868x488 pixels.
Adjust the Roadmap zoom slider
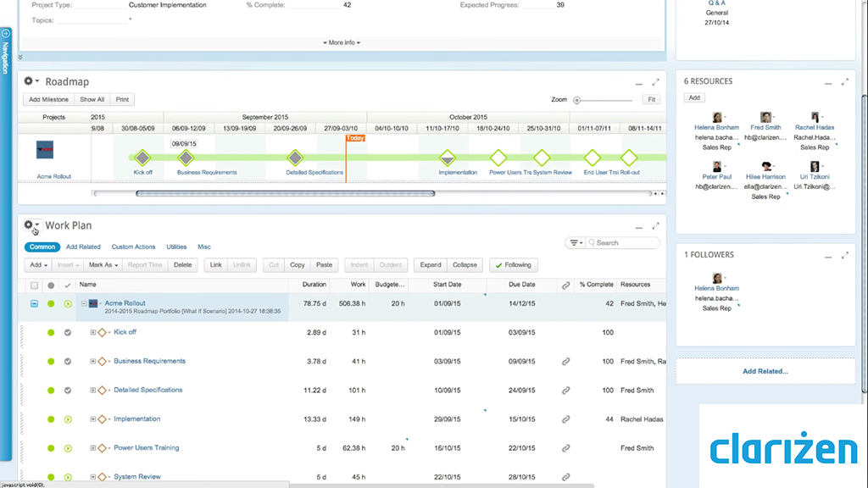(577, 100)
